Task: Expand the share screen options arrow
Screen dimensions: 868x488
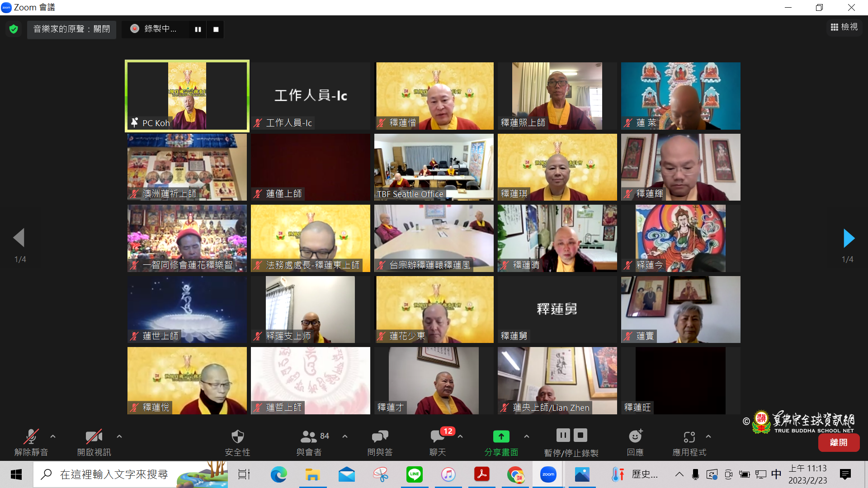Action: tap(527, 436)
